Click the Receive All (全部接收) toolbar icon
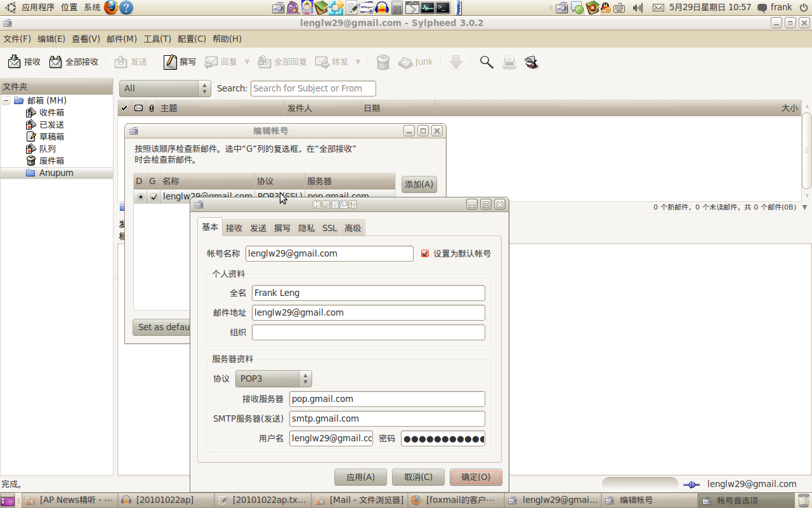This screenshot has height=508, width=812. 56,62
